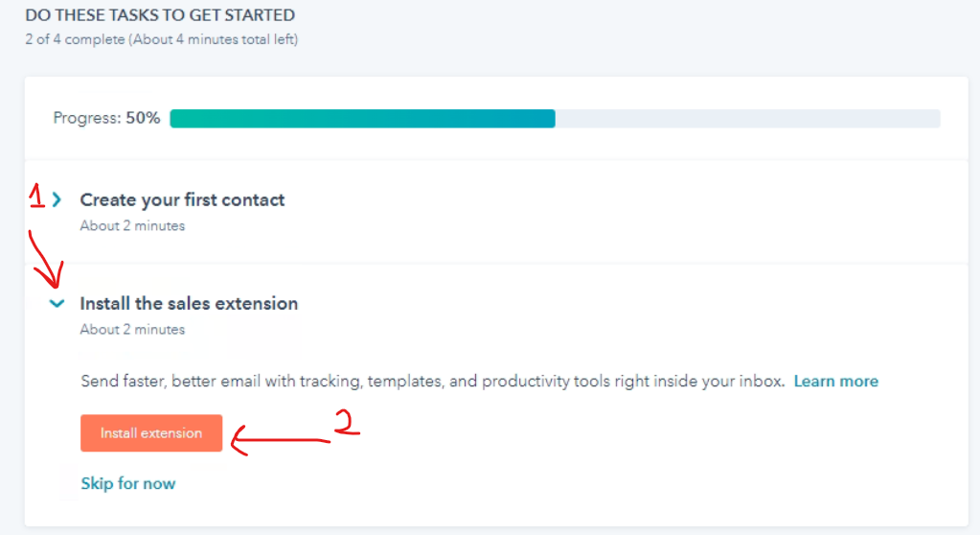The width and height of the screenshot is (980, 535).
Task: Click the red handwritten number 1 annotation
Action: 36,198
